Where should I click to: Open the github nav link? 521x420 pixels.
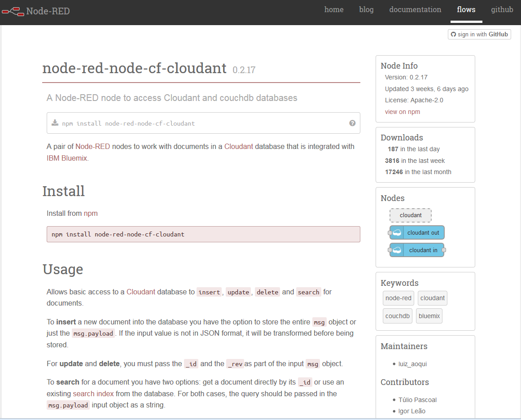coord(502,9)
